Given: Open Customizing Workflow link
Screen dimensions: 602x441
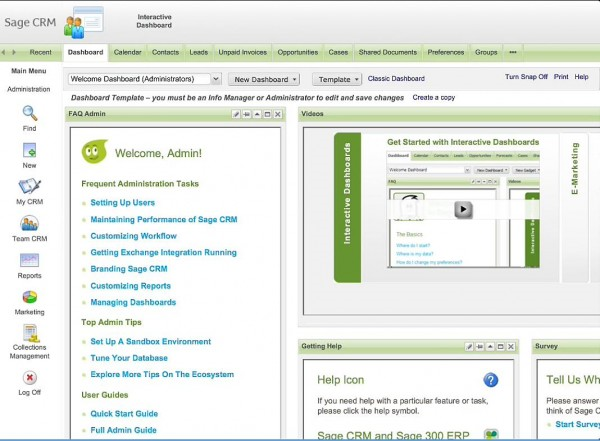Looking at the screenshot, I should click(134, 236).
